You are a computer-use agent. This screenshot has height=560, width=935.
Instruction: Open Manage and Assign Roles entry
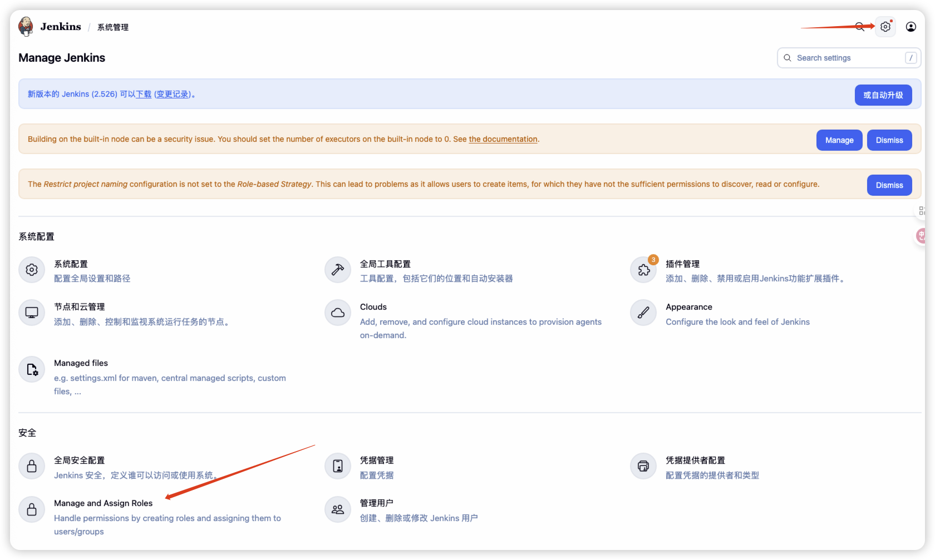click(103, 503)
